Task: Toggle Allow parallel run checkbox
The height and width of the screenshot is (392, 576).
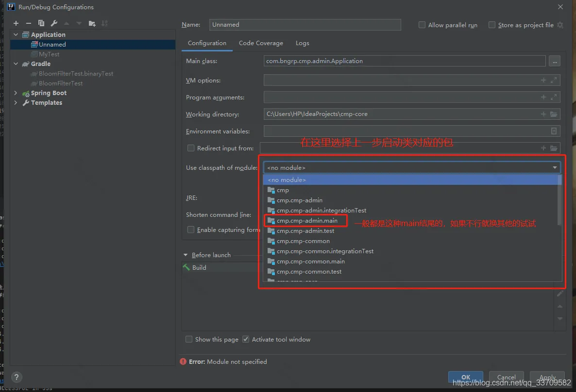Action: click(x=422, y=25)
